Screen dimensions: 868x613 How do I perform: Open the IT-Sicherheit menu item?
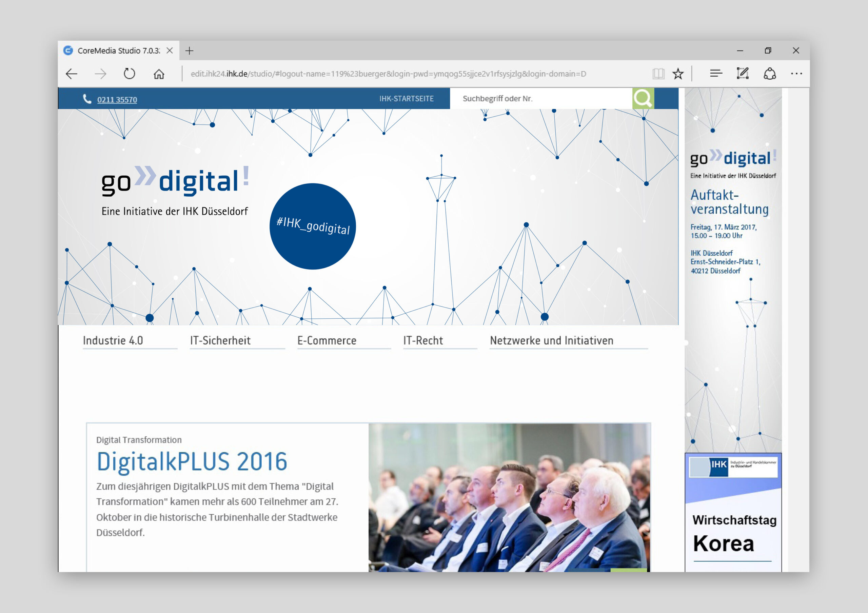220,340
